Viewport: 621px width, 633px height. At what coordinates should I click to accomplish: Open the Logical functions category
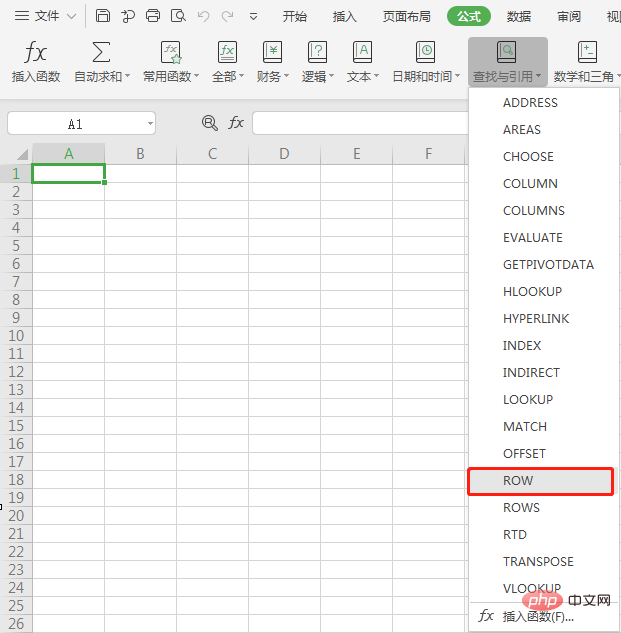click(x=318, y=62)
